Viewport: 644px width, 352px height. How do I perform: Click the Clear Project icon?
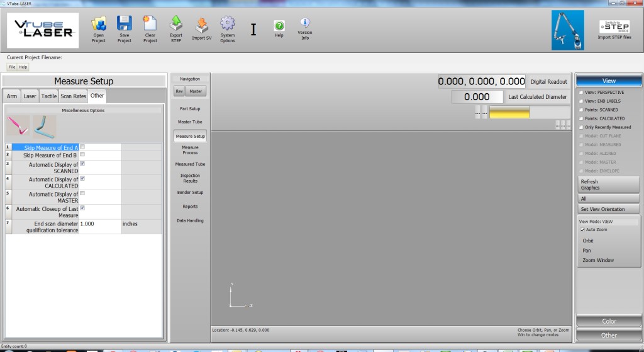point(150,25)
